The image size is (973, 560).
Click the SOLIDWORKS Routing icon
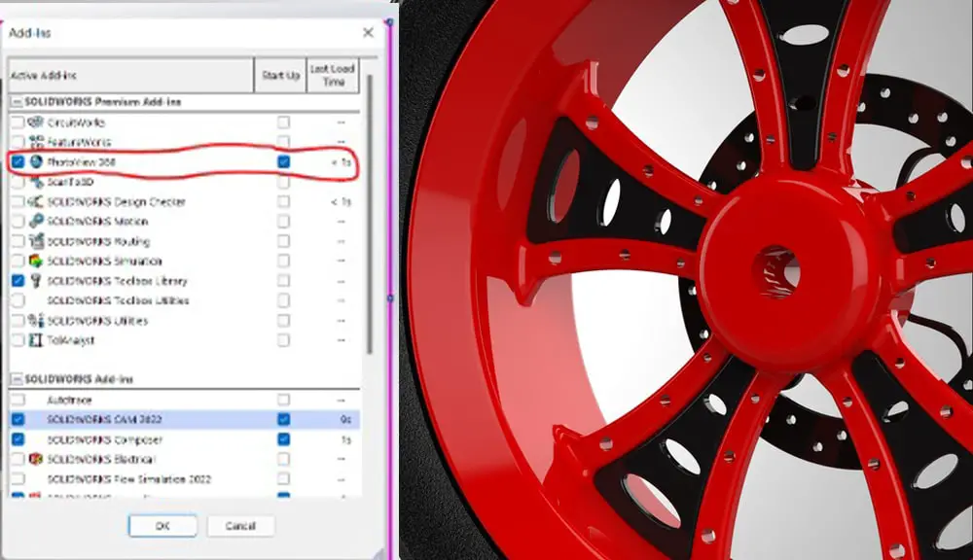pyautogui.click(x=36, y=240)
